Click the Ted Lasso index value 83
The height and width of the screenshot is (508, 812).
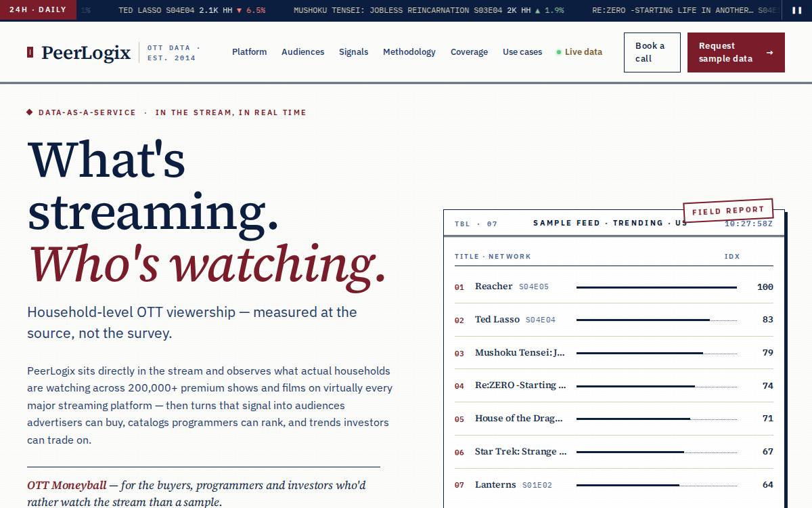pyautogui.click(x=767, y=320)
